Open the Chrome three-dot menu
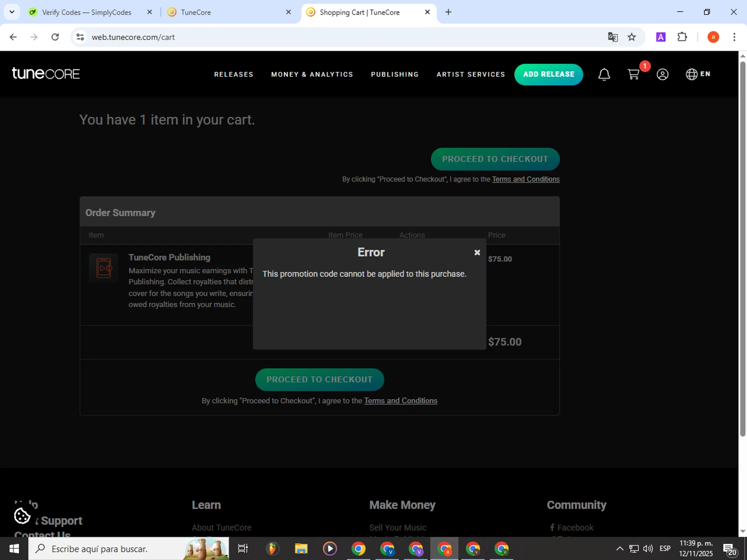 coord(734,37)
